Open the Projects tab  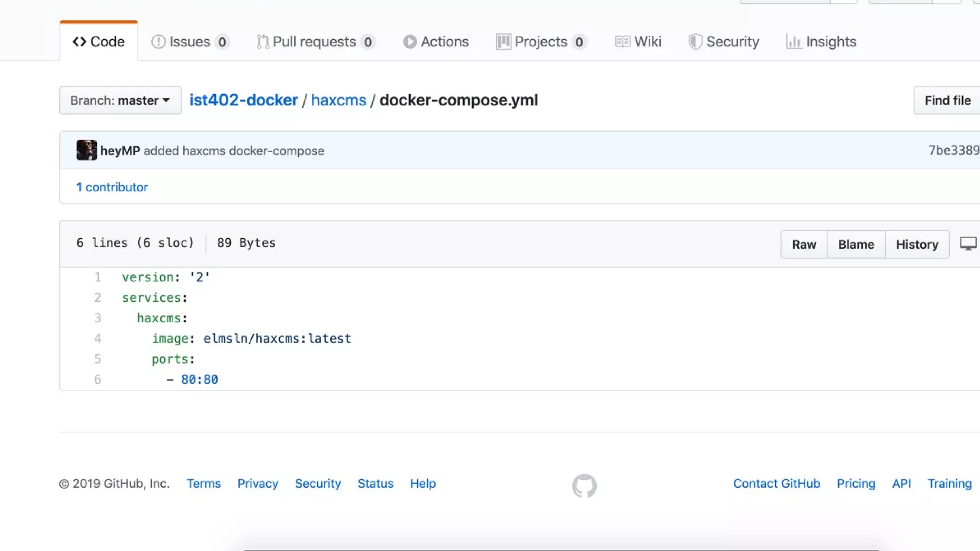click(x=541, y=42)
